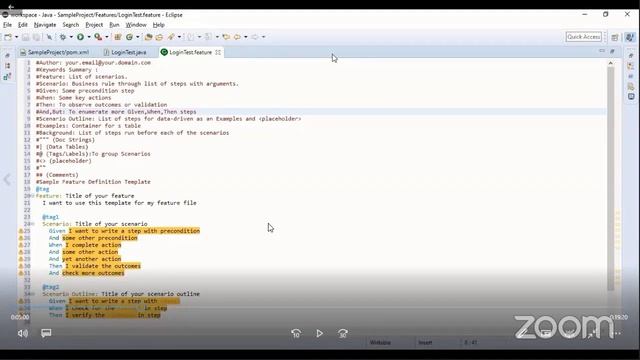Switch to the LoginTest.java tab
The image size is (640, 360).
tap(125, 52)
